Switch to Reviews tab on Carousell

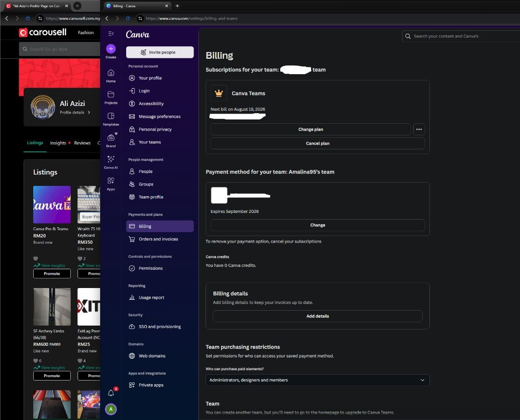(82, 143)
